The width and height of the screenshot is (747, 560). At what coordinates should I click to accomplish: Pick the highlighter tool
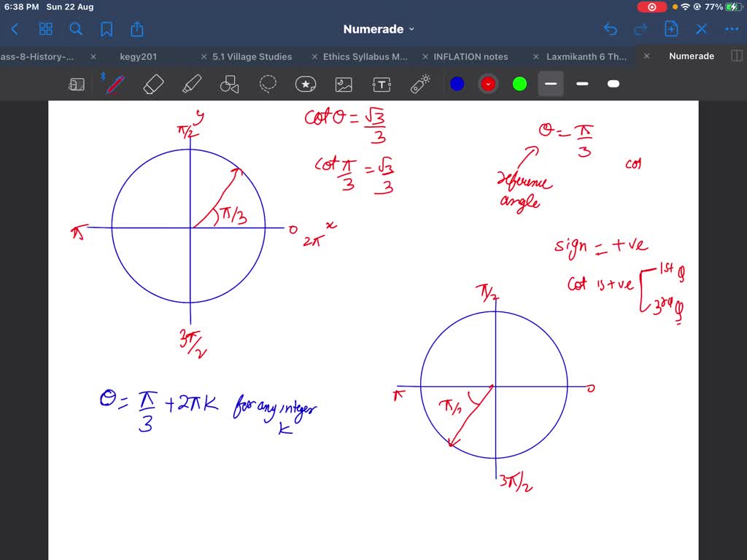(x=191, y=83)
